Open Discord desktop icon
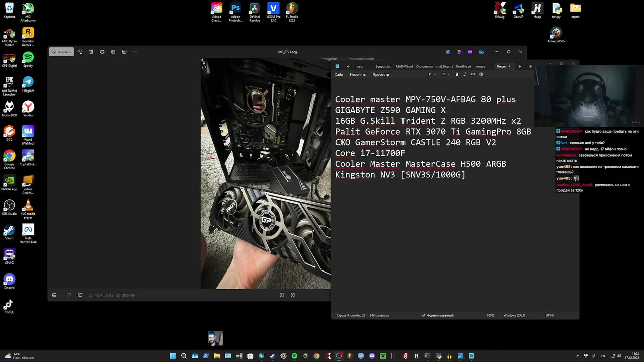The height and width of the screenshot is (362, 644). coord(9,282)
